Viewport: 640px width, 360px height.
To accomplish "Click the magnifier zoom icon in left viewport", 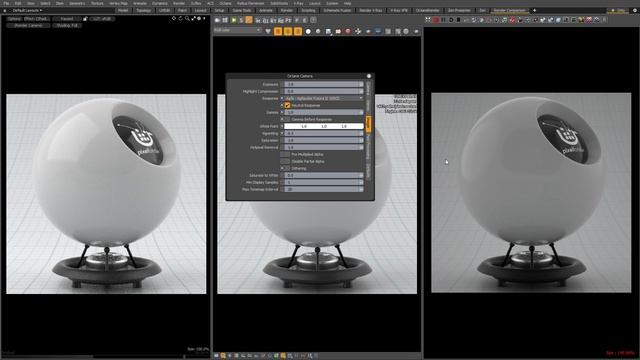I will click(x=187, y=18).
